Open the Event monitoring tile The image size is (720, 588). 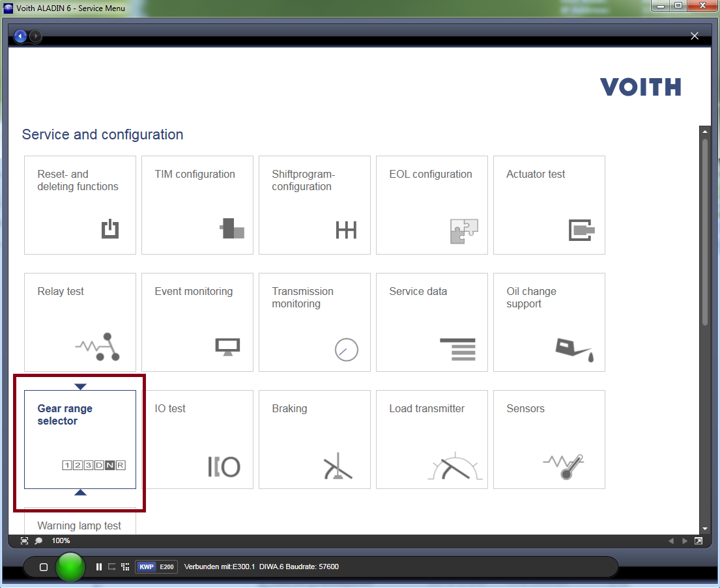197,322
